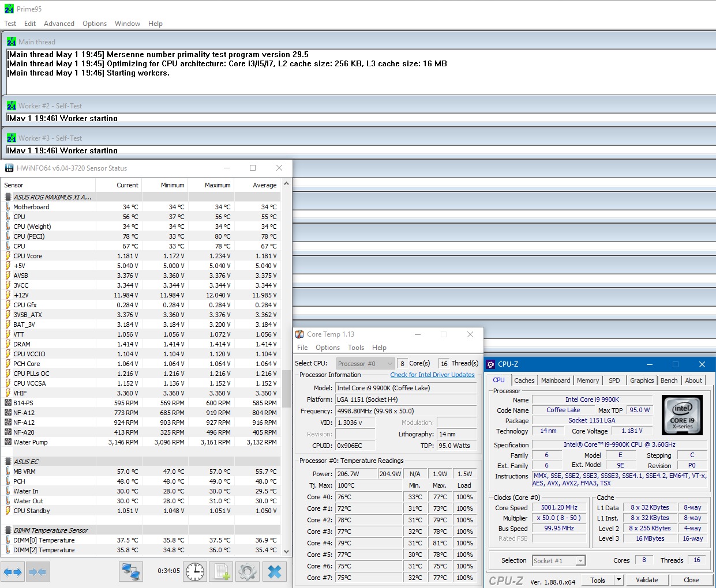This screenshot has height=588, width=716.
Task: Start HWiNFO sensor logging file icon
Action: pos(222,572)
